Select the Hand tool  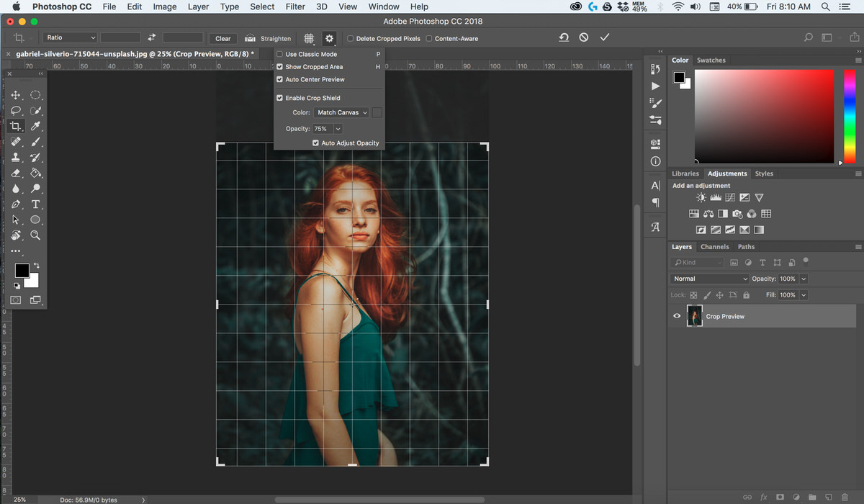(x=16, y=235)
